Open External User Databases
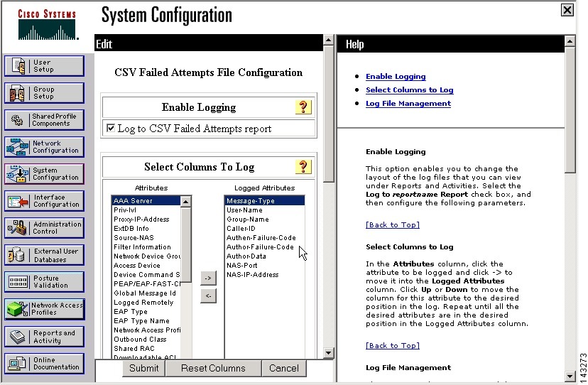The width and height of the screenshot is (588, 385). pos(44,255)
